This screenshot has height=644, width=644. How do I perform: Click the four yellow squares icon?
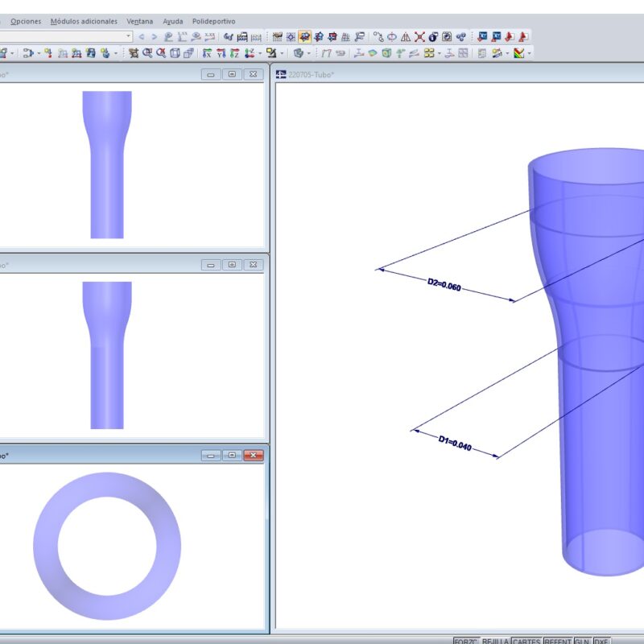tap(429, 53)
